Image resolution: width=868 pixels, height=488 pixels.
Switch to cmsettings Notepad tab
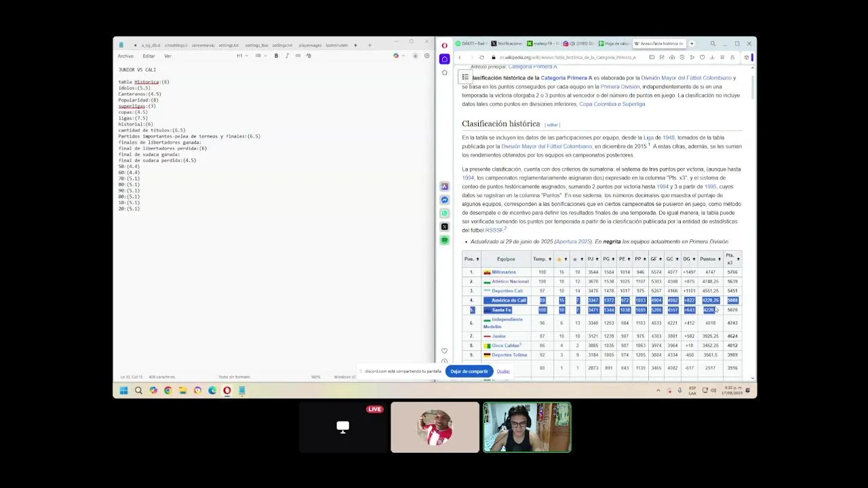175,45
